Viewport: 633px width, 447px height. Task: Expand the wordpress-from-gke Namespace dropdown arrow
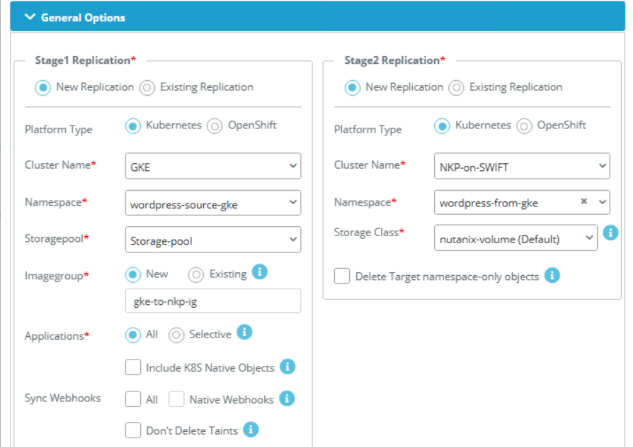pos(602,202)
